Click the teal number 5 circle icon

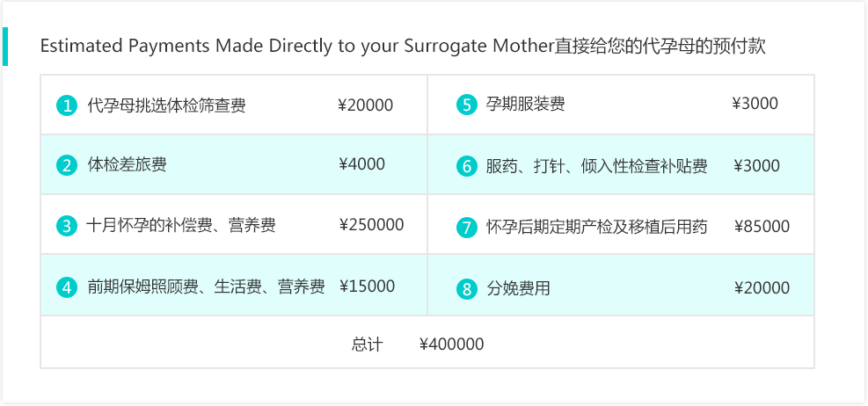[467, 105]
